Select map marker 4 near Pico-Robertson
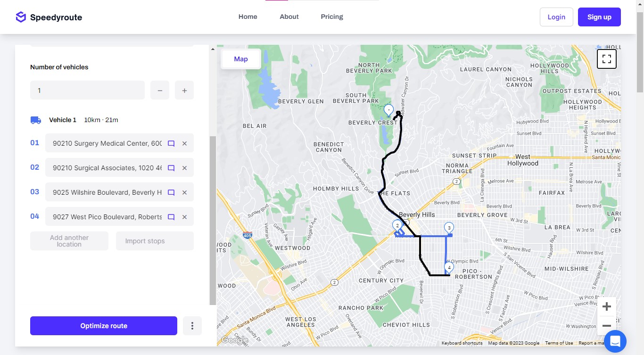Viewport: 644px width, 355px height. point(449,267)
